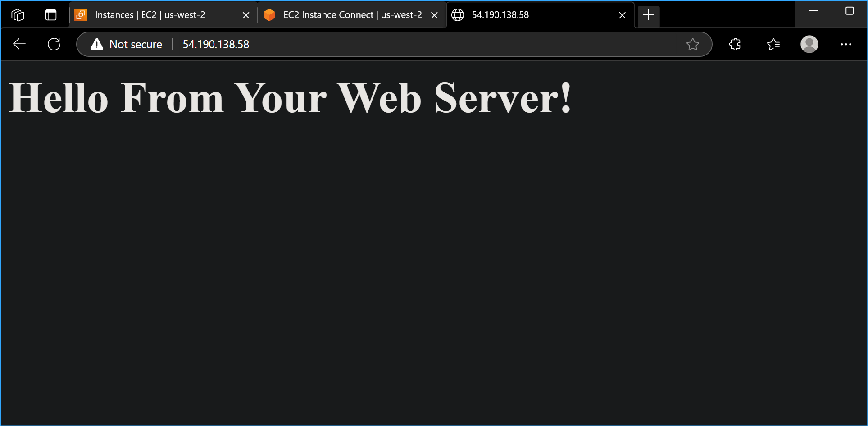Click the user profile avatar icon
Screen dimensions: 868x426
(809, 44)
